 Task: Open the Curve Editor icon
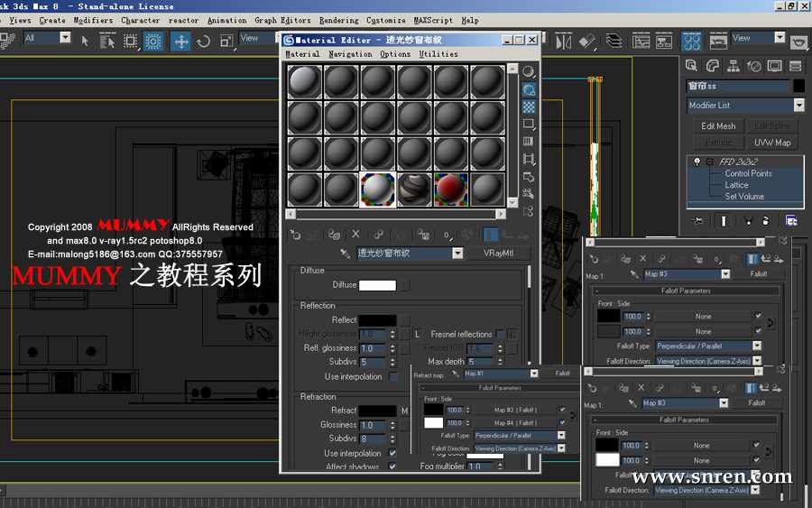coord(641,41)
